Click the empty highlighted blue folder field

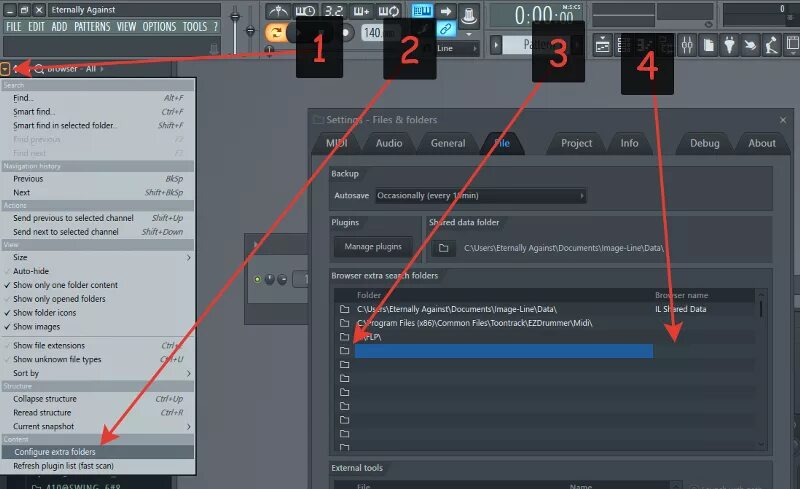coord(504,351)
